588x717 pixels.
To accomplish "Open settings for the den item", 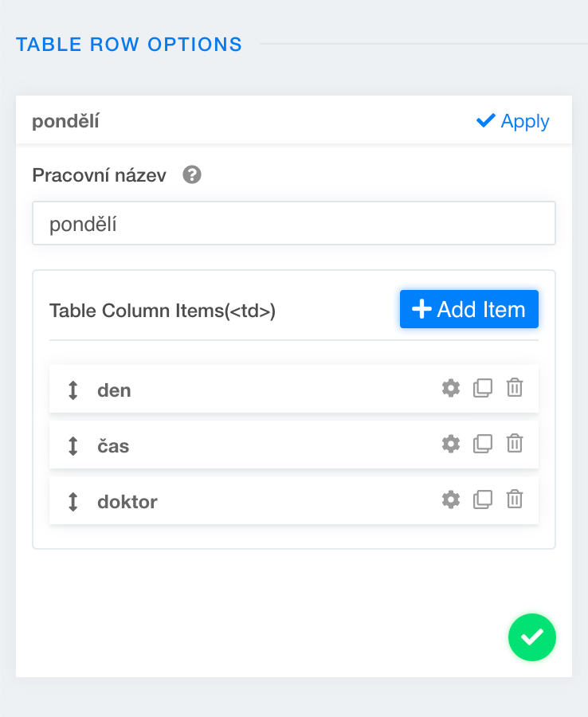I will 451,388.
